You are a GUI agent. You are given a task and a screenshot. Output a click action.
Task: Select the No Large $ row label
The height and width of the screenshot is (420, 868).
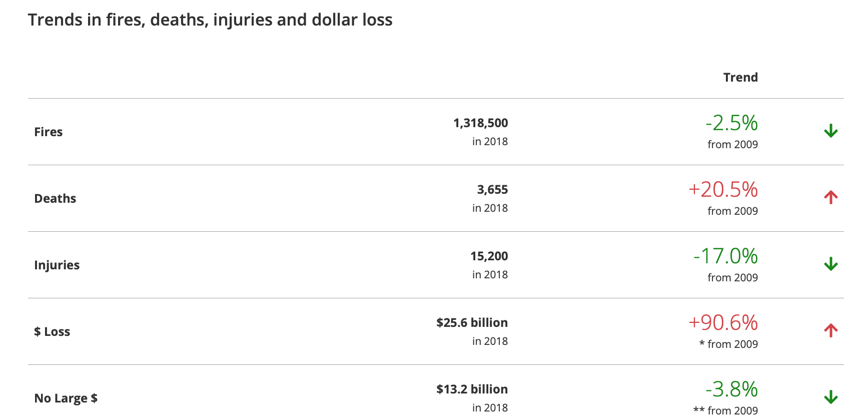(66, 398)
